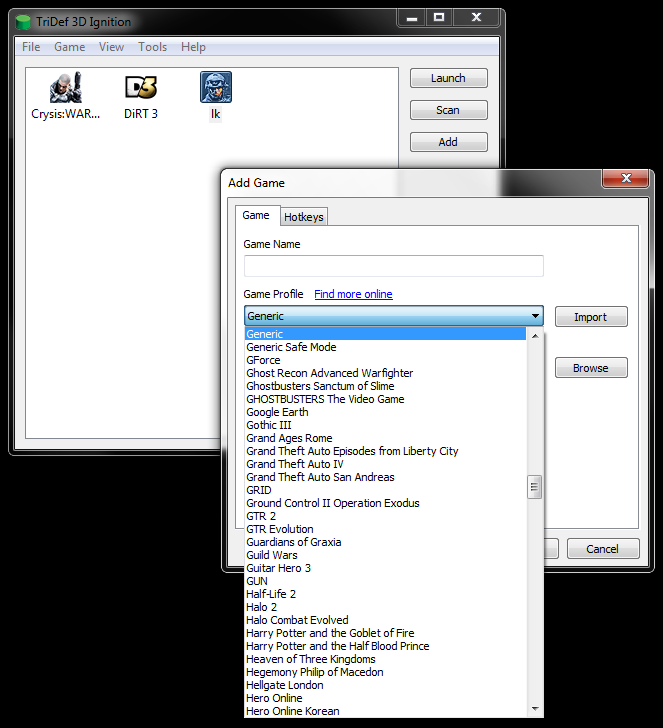Screen dimensions: 663x728
Task: Click the Scan button
Action: click(448, 110)
